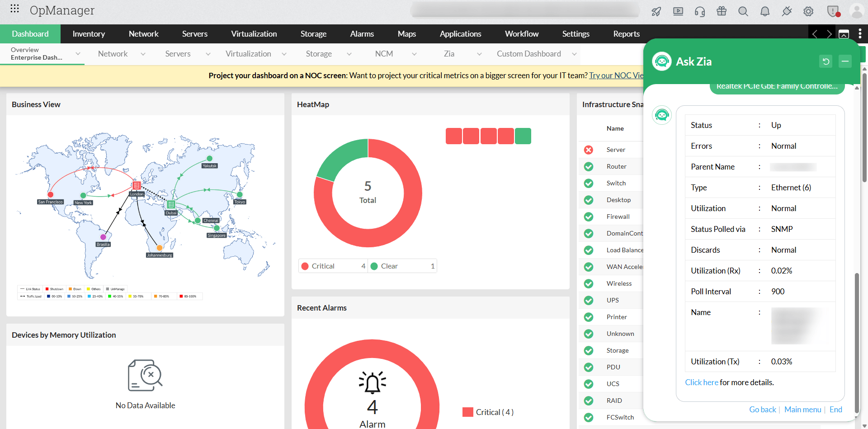The height and width of the screenshot is (429, 868).
Task: Click the search magnifier icon
Action: pos(743,11)
